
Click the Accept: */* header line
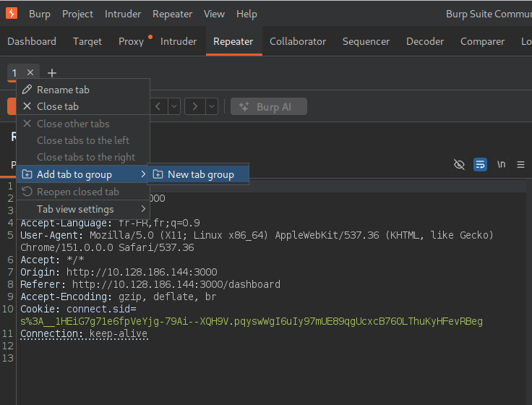click(52, 260)
